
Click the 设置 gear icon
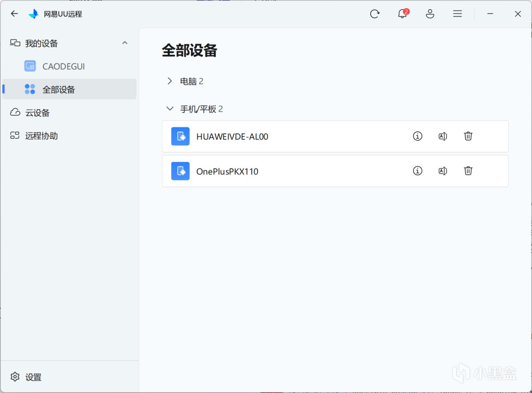(15, 377)
